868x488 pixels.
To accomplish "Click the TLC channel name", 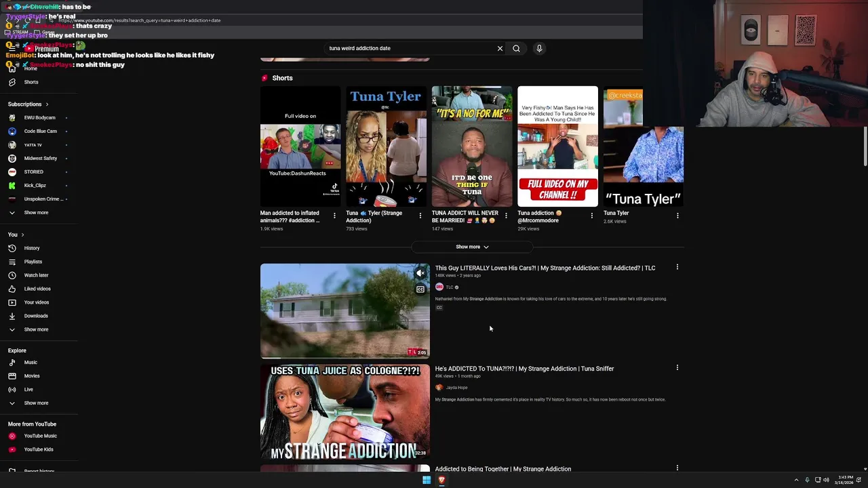I will pos(450,287).
